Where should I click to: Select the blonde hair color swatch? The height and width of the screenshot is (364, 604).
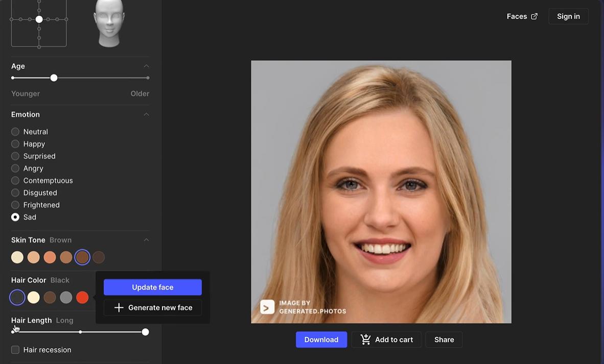tap(34, 298)
